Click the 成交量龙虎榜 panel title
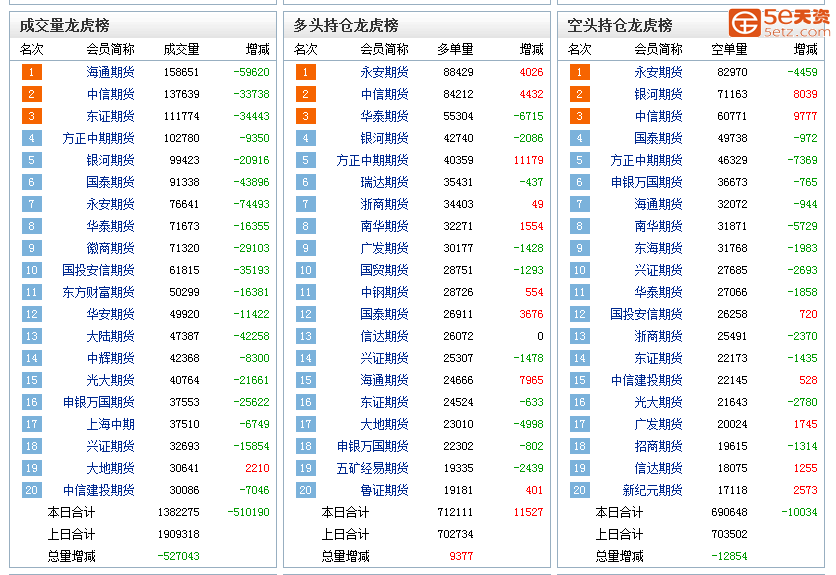 point(65,25)
